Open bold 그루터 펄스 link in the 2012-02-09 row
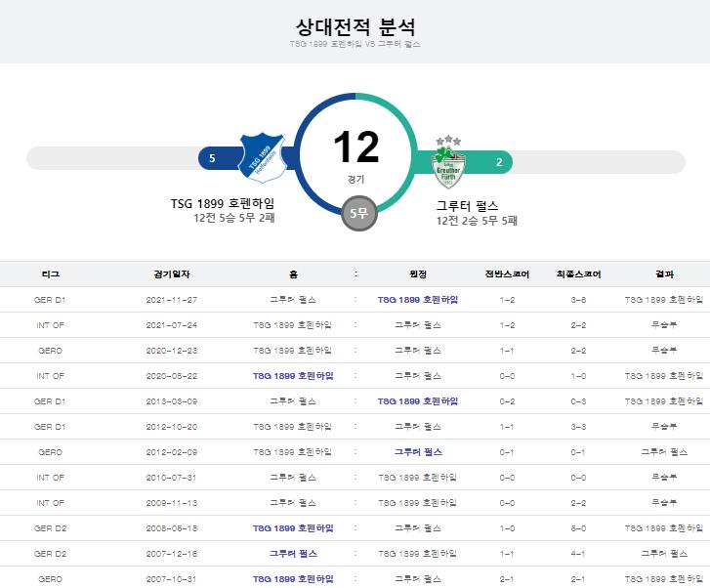The height and width of the screenshot is (588, 710). click(418, 452)
